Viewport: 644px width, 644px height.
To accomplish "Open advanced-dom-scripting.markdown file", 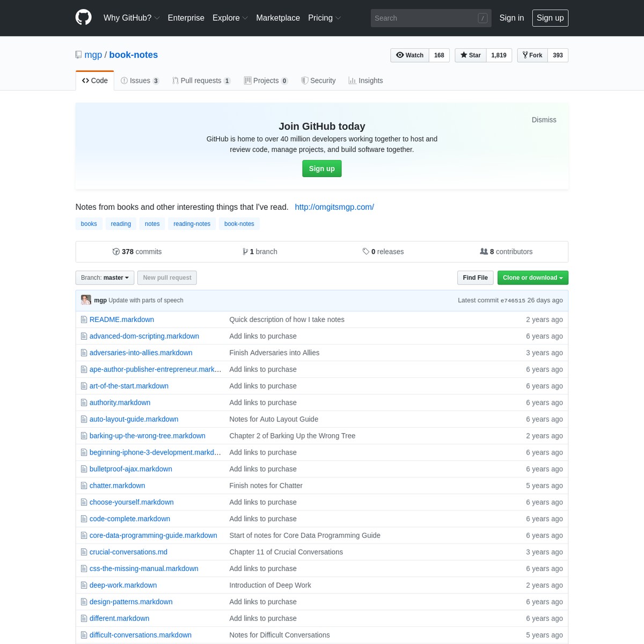I will tap(144, 336).
